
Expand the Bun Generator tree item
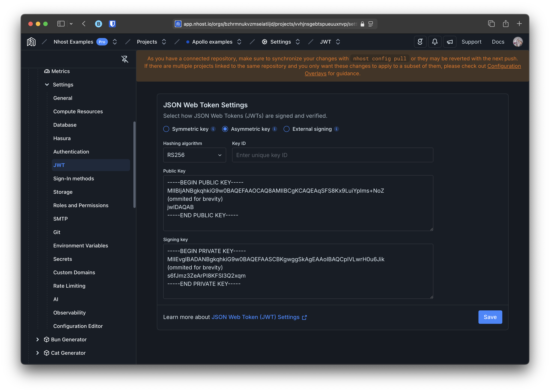tap(37, 339)
